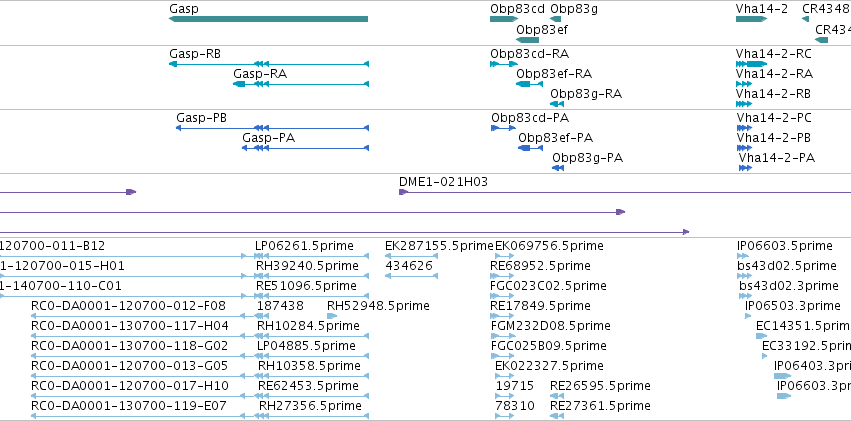
Task: Click RC0-DA0001-120700-017-H10 EST label
Action: (x=130, y=386)
